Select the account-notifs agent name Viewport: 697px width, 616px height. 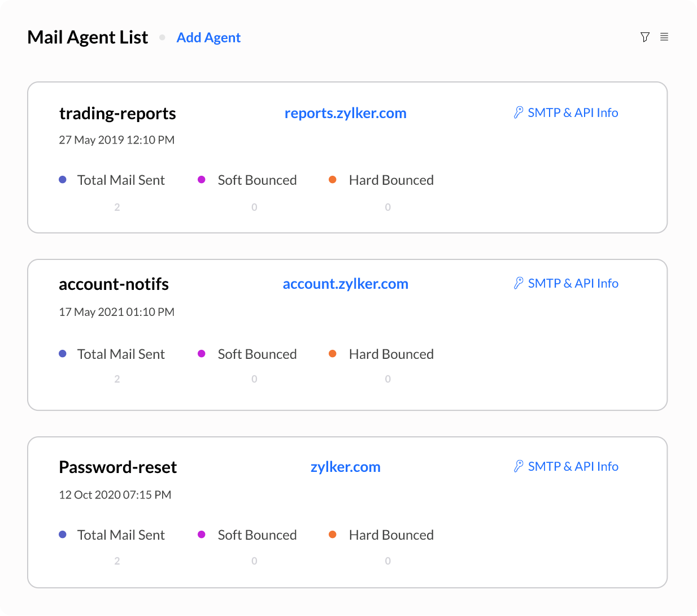[x=114, y=284]
